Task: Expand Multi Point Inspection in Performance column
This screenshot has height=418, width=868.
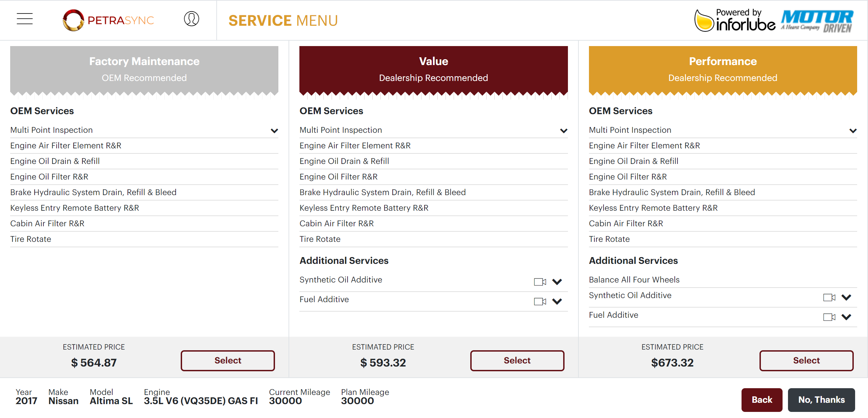Action: 853,131
